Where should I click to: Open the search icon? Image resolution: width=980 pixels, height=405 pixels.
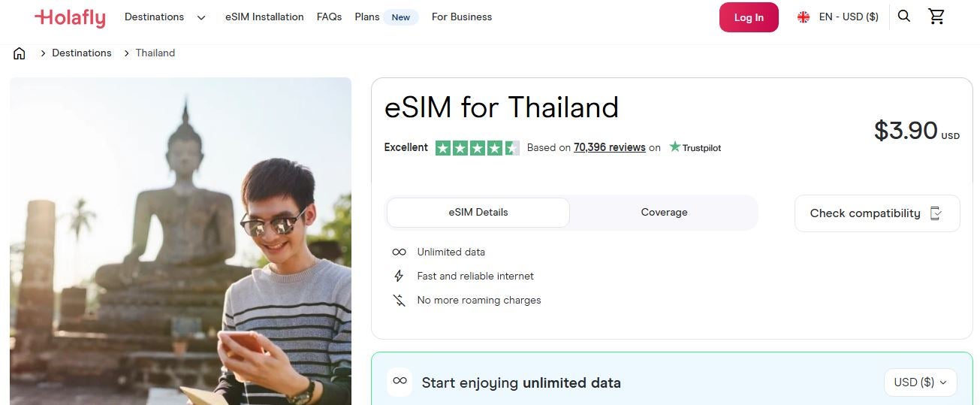click(904, 17)
